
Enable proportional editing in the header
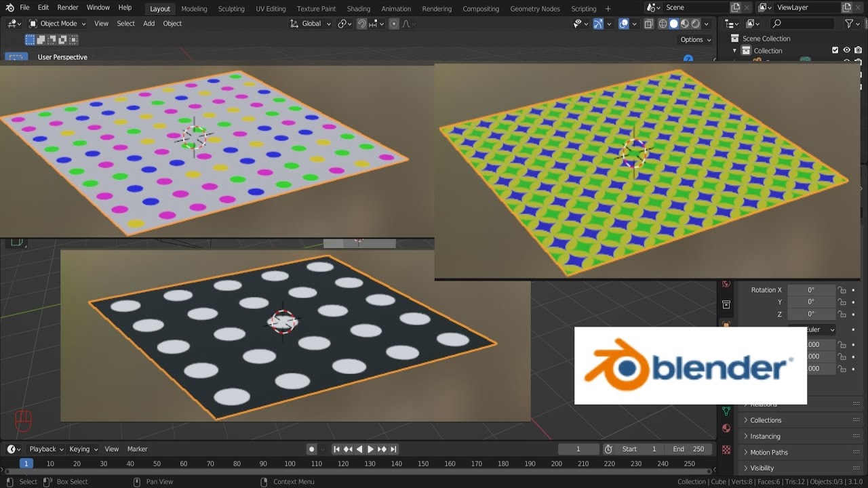tap(393, 23)
